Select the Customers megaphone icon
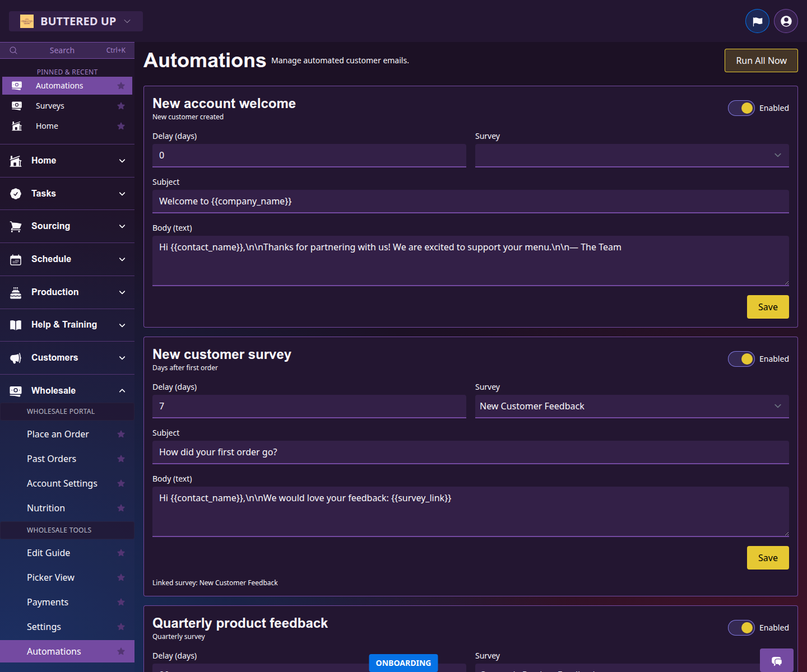Screen dimensions: 807x672 pyautogui.click(x=16, y=358)
